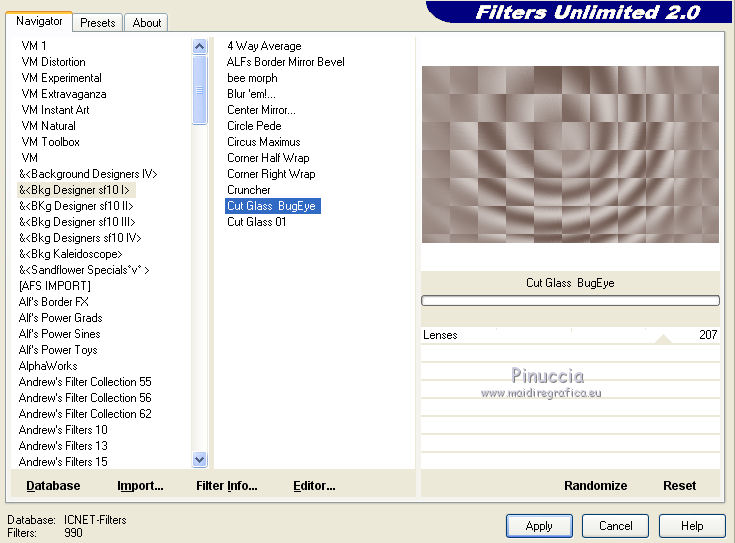Select the Navigator tab
The width and height of the screenshot is (735, 543).
[x=40, y=21]
